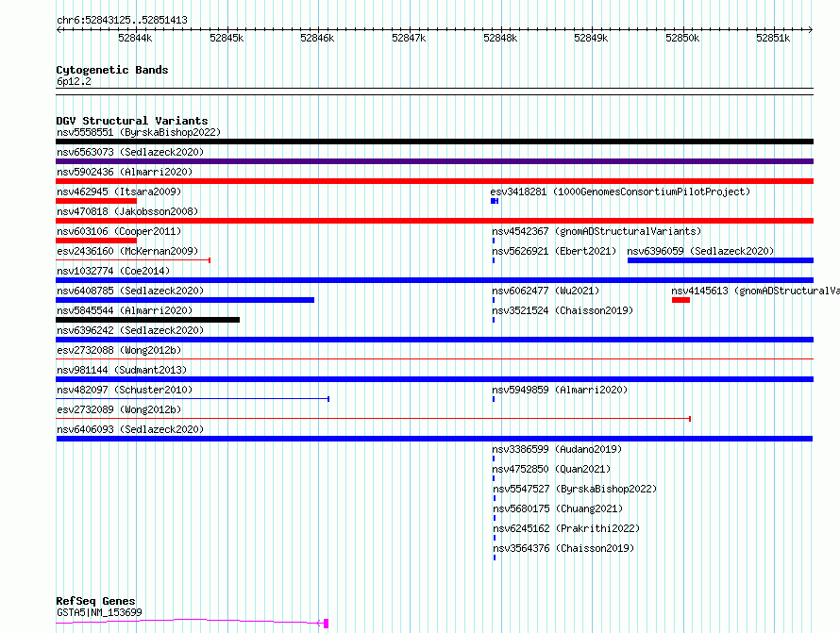Open esv2732089 (Wong2012b) label

pyautogui.click(x=119, y=409)
